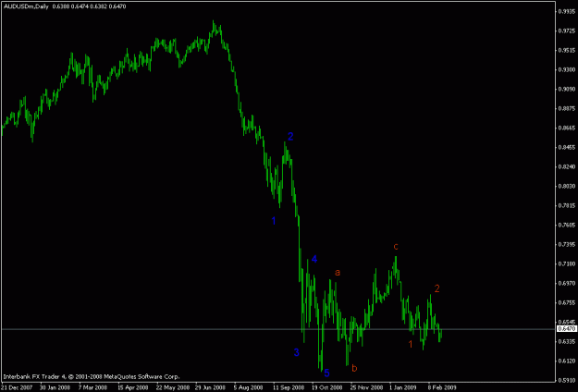Click the 29 Jun 2008 date label
This screenshot has width=578, height=392.
[x=211, y=387]
